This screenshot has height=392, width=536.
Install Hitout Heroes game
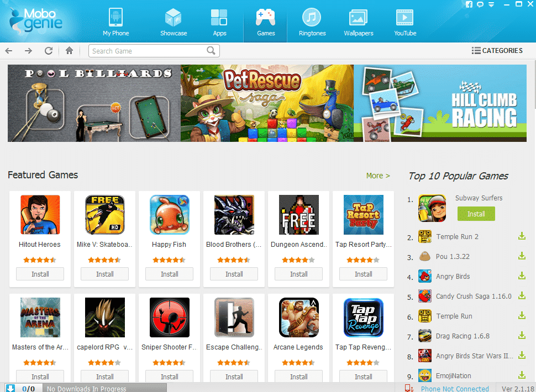coord(40,274)
